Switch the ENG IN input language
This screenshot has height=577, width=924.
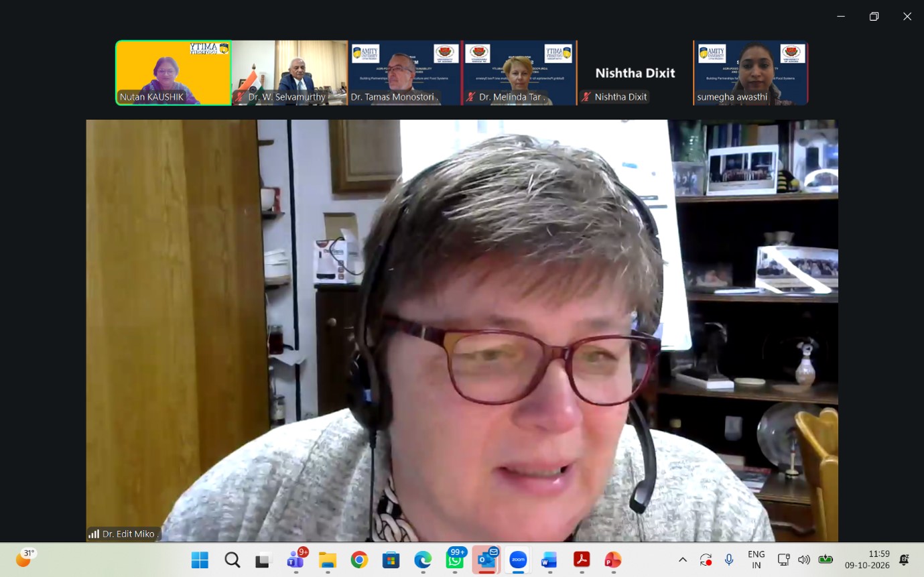point(756,560)
